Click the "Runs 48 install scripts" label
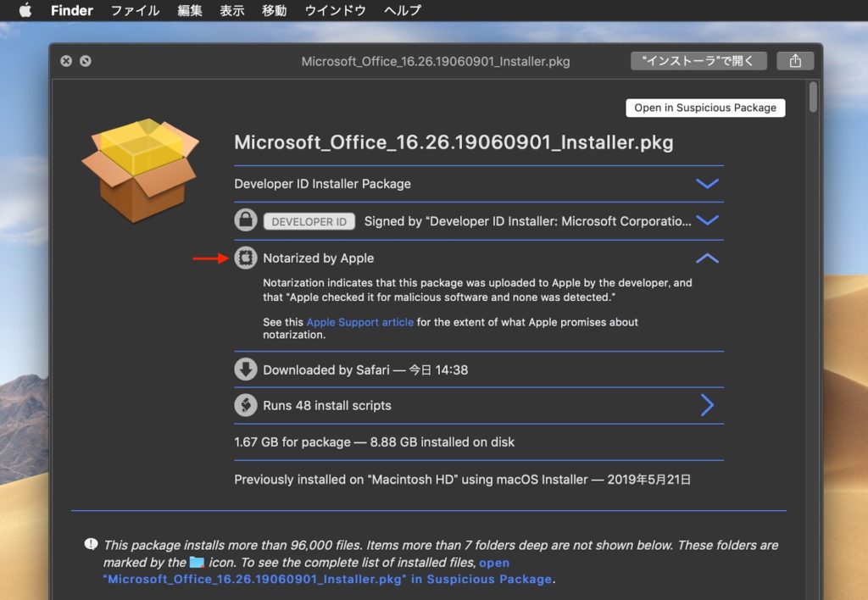 327,406
